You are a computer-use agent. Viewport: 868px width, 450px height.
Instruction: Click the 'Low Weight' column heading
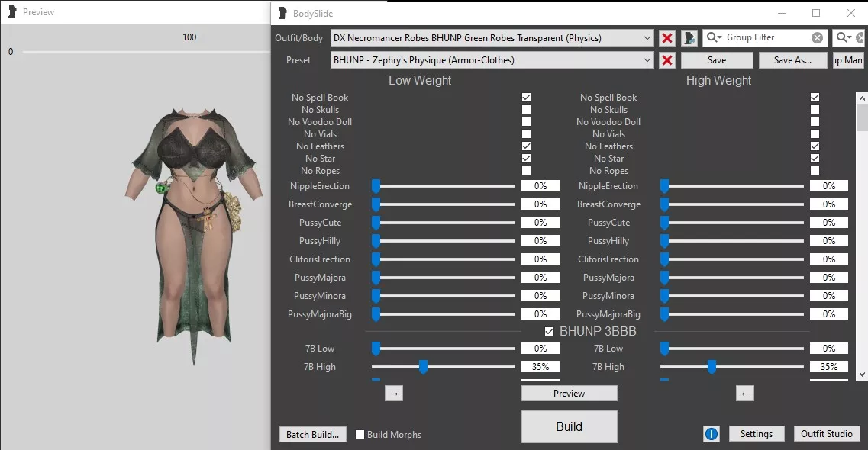pos(420,80)
